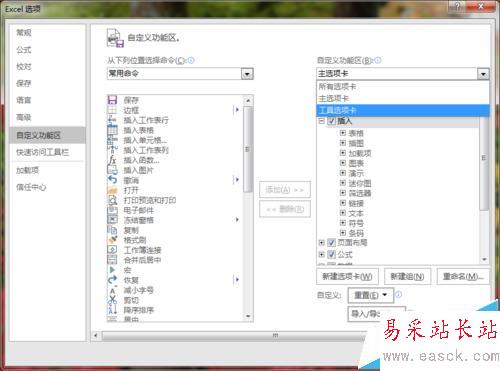Expand the 插图 group
Viewport: 500px width, 371px height.
343,143
